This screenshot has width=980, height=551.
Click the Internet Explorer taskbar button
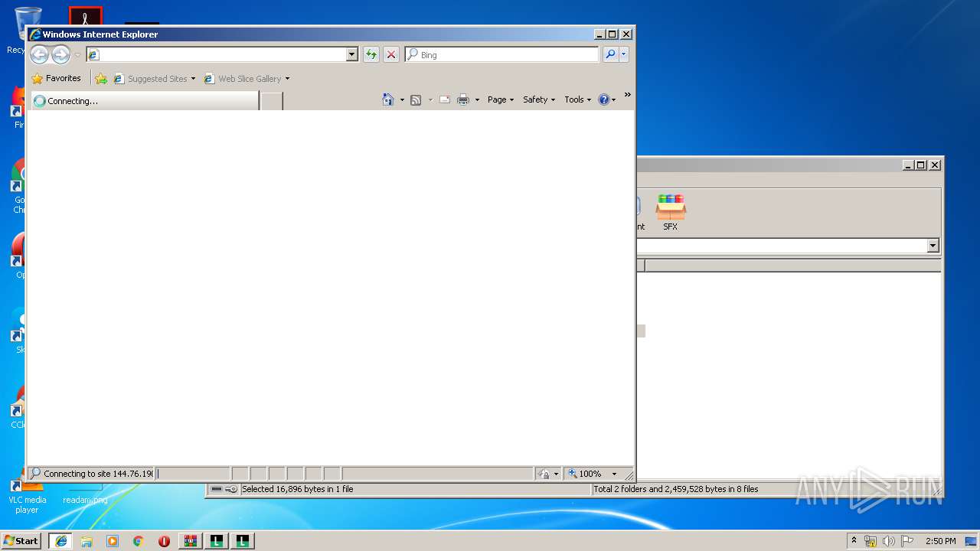(x=60, y=540)
